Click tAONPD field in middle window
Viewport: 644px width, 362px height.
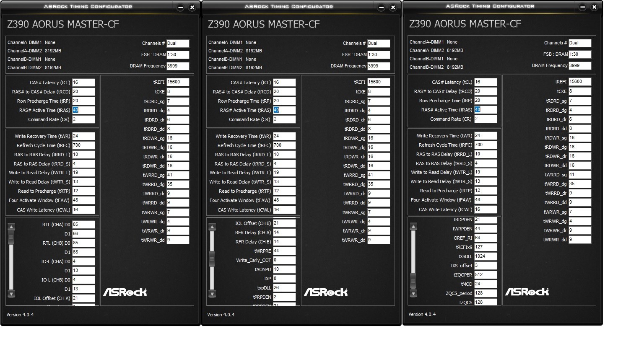point(284,269)
